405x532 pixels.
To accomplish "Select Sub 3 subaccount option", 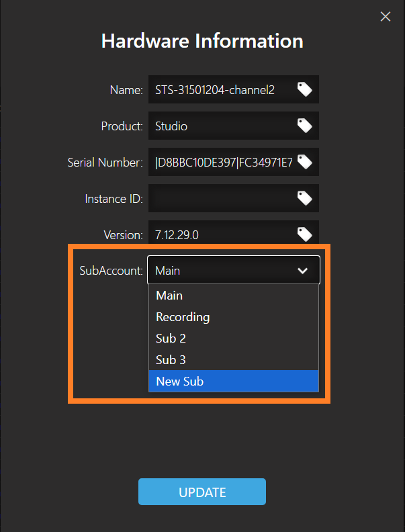I will [x=234, y=359].
